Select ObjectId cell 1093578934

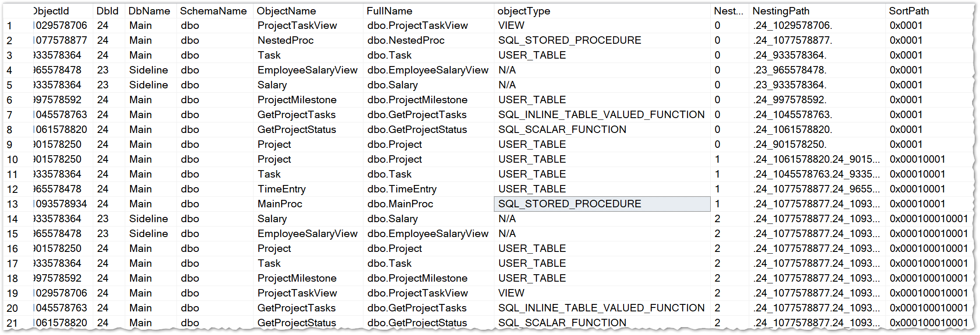[x=63, y=204]
